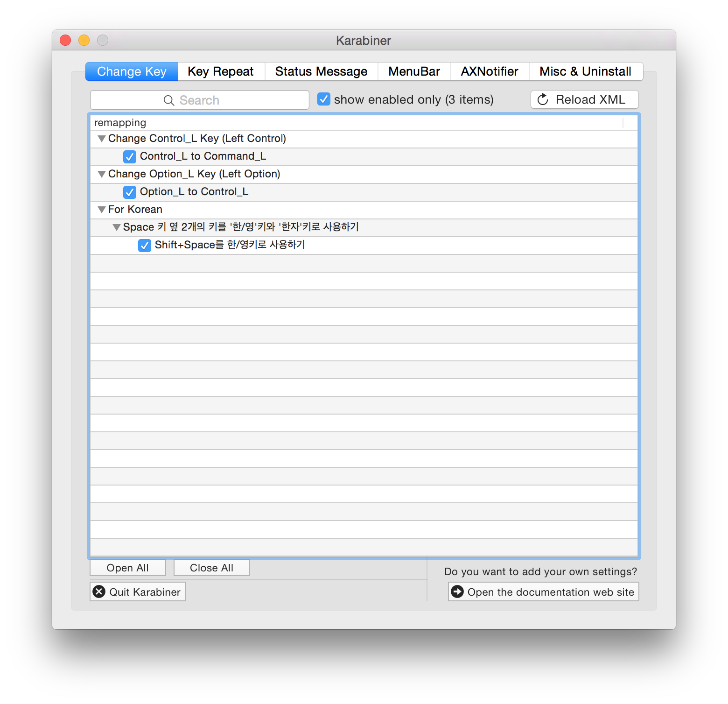Collapse Change Control_L Key group
The width and height of the screenshot is (728, 704).
[101, 139]
